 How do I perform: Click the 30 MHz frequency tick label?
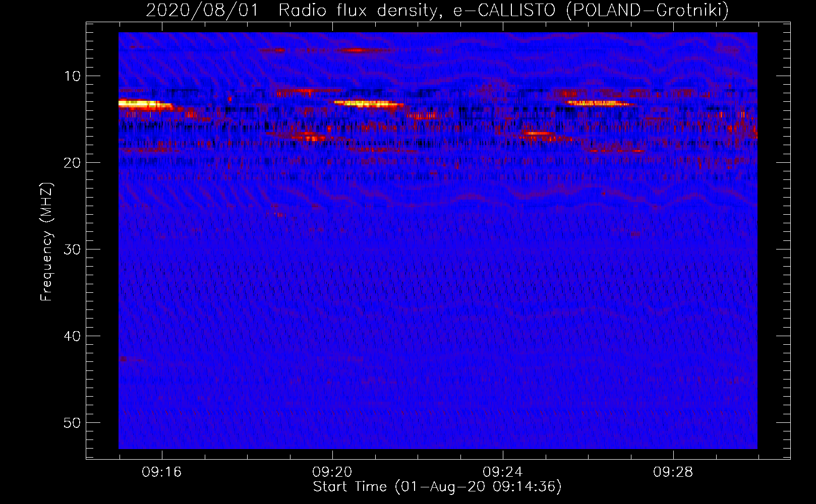coord(72,249)
